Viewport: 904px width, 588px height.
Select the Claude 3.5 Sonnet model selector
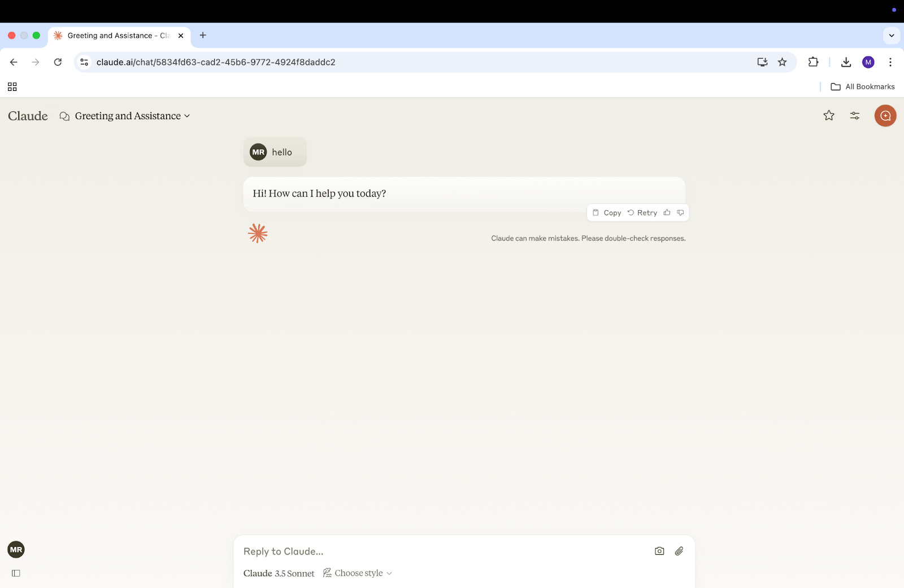coord(279,573)
